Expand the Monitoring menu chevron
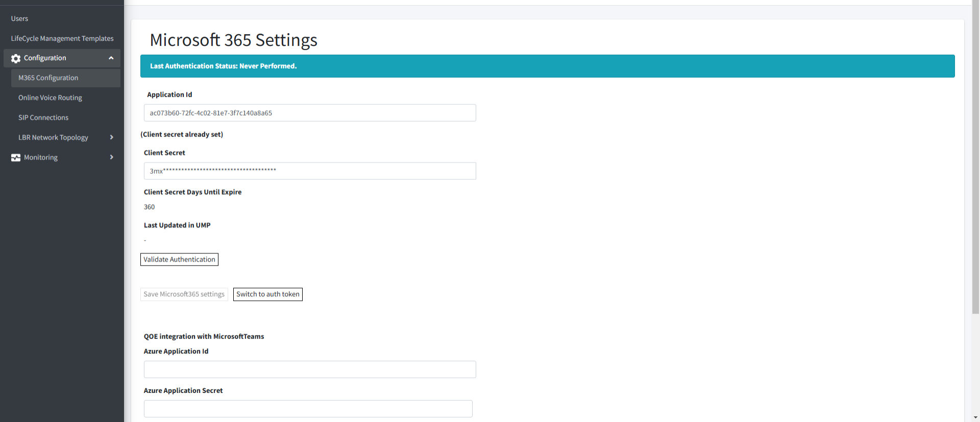This screenshot has height=422, width=980. click(111, 157)
